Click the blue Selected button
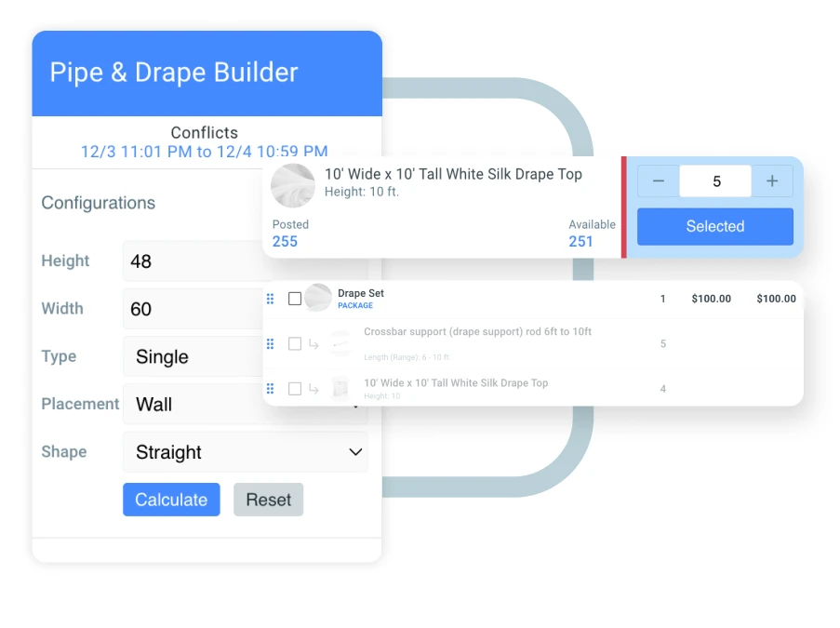 point(714,226)
